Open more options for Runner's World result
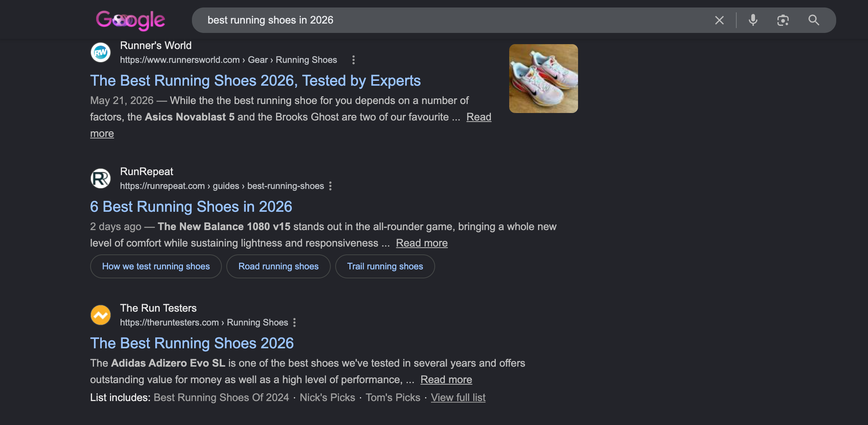The width and height of the screenshot is (868, 425). [x=353, y=60]
